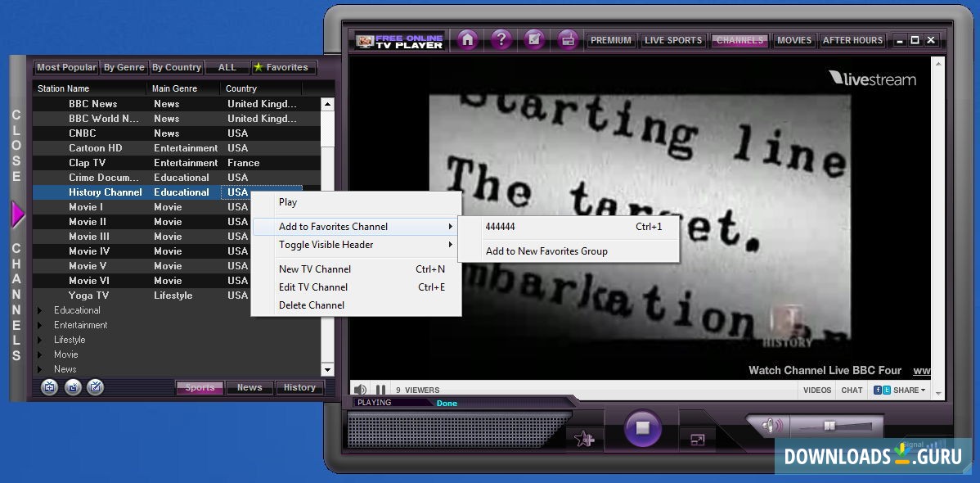Click the fullscreen icon next to the stop button
Viewport: 980px width, 483px height.
[699, 440]
